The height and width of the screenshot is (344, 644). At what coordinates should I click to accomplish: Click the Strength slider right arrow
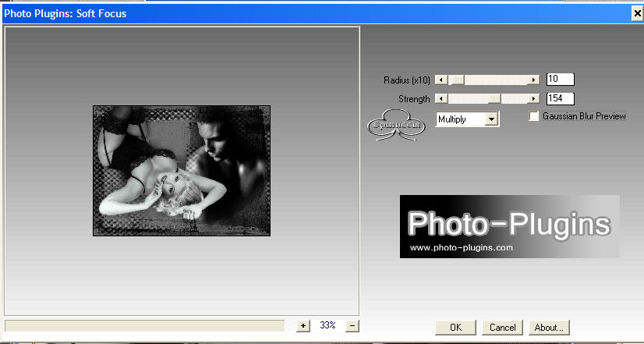point(533,98)
